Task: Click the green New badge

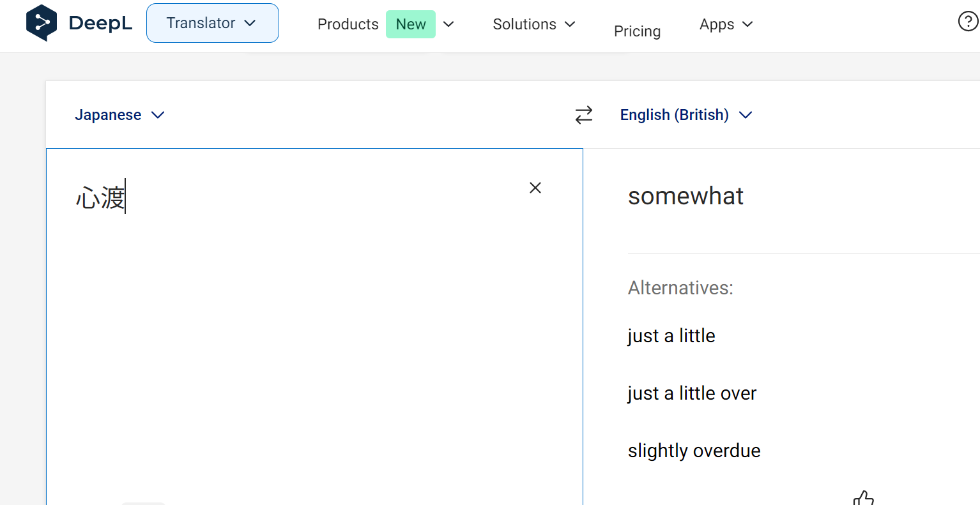Action: tap(410, 24)
